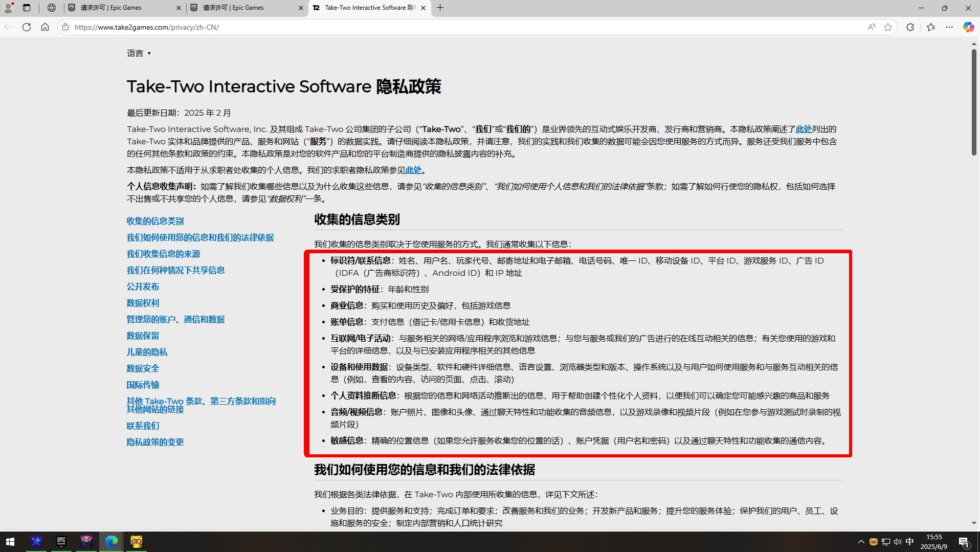Screen dimensions: 980x552
Task: Click the 最后更新日期：2025 年 2 月 text
Action: [179, 113]
